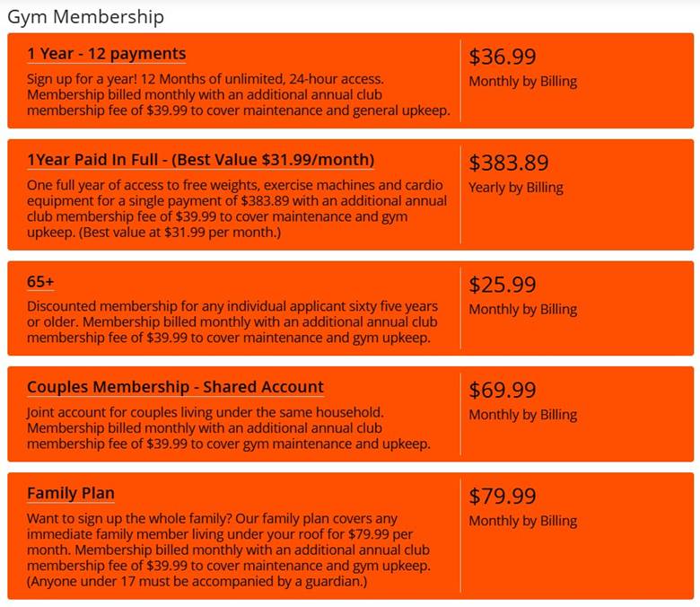
Task: Select the $383.89 yearly price
Action: 509,163
